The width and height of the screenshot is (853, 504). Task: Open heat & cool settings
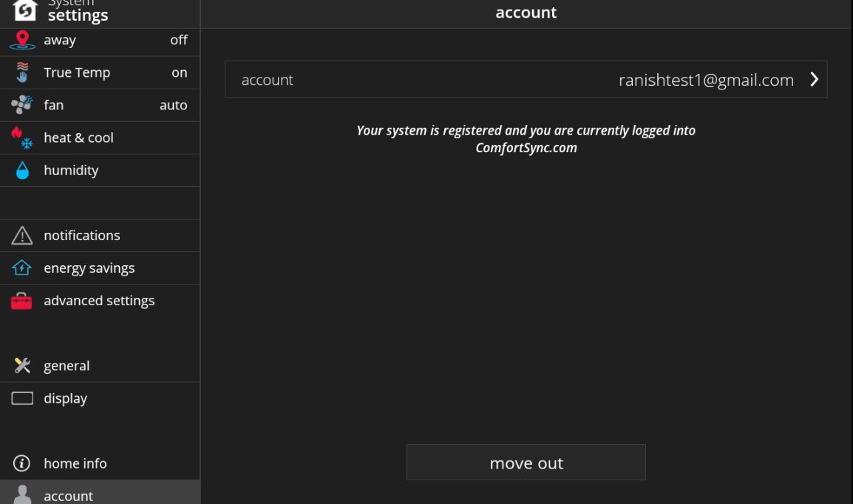click(x=100, y=137)
